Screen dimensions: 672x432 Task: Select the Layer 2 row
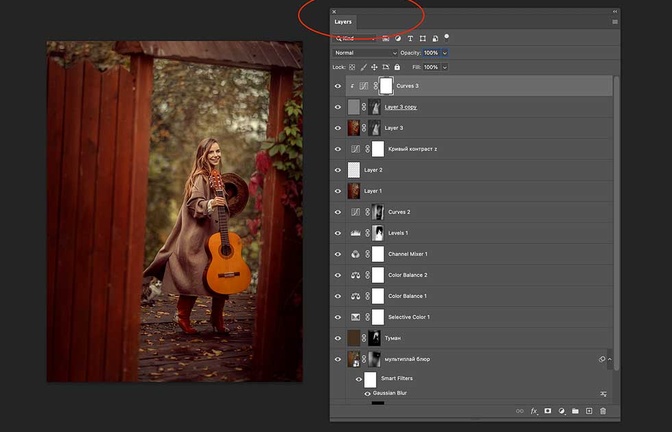[x=480, y=170]
